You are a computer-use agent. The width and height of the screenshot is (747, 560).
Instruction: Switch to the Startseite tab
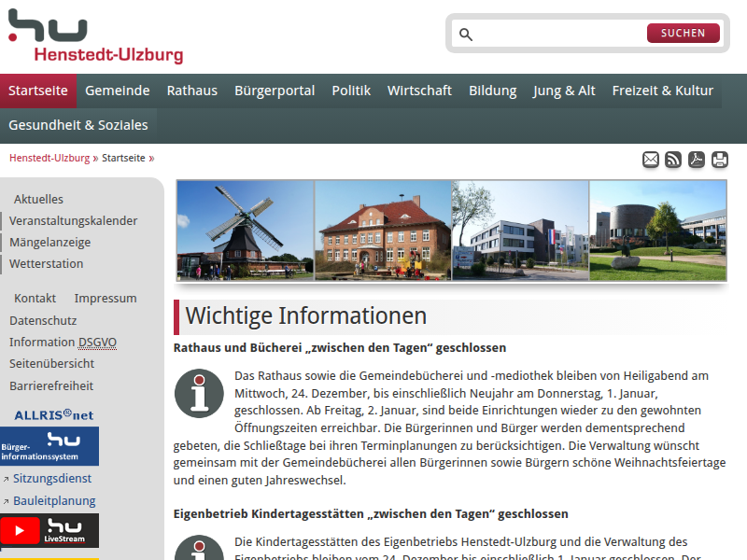[38, 91]
